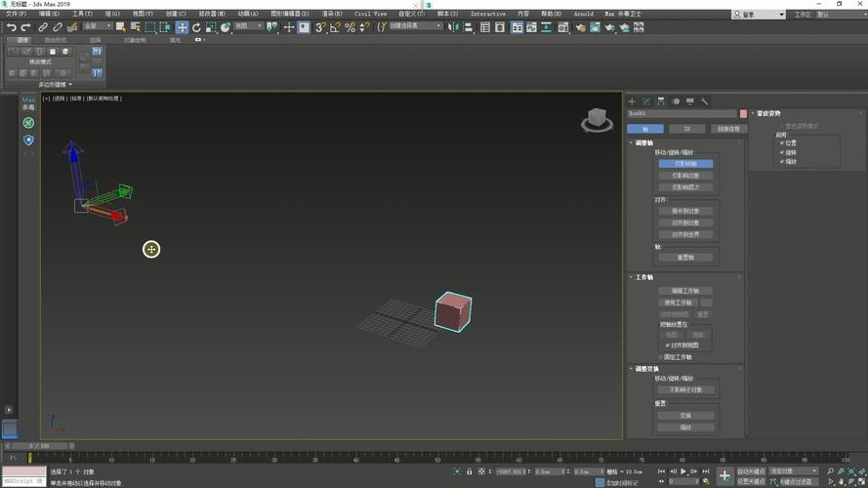Screen dimensions: 868x488
Task: Click the 重置轴 button
Action: click(685, 258)
